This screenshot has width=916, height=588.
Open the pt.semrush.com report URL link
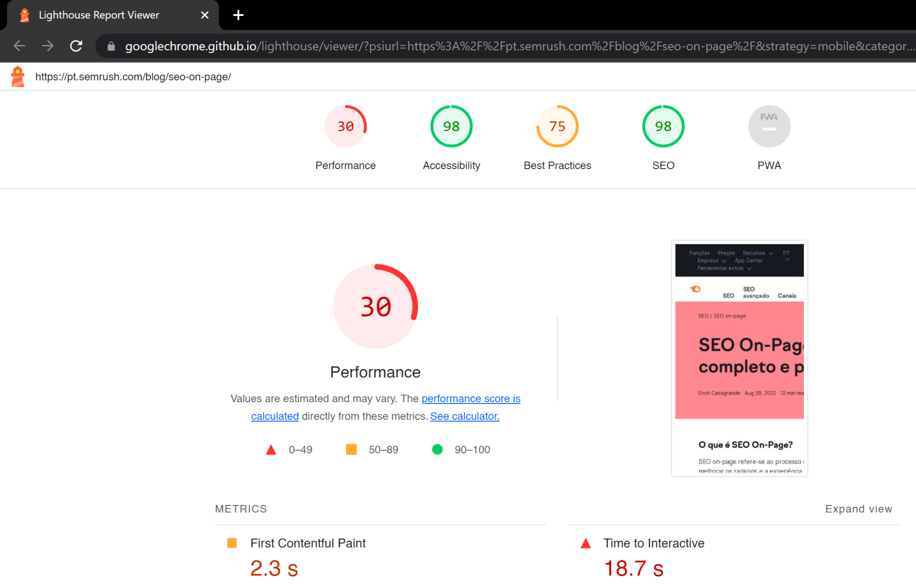coord(133,77)
